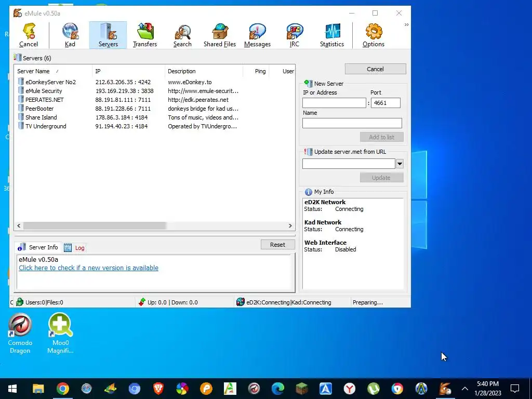The height and width of the screenshot is (399, 532).
Task: Expand the toolbar overflow chevron
Action: click(x=406, y=25)
